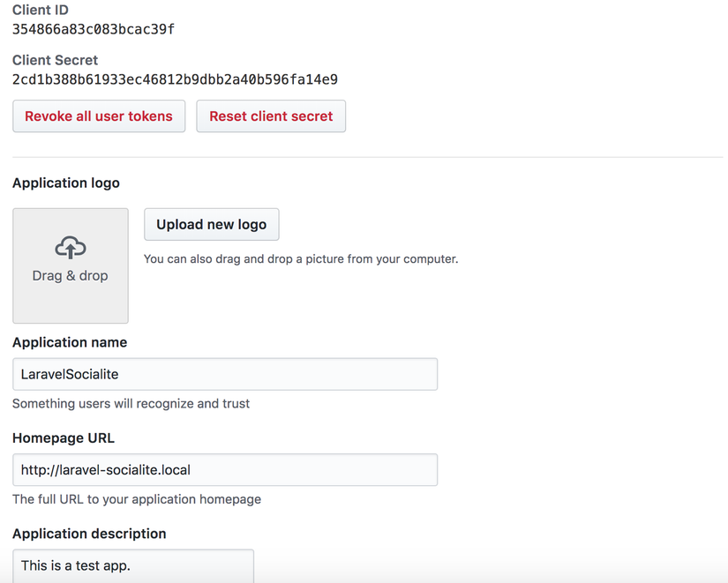This screenshot has height=583, width=728.
Task: Click the Client ID heading label
Action: pos(41,11)
